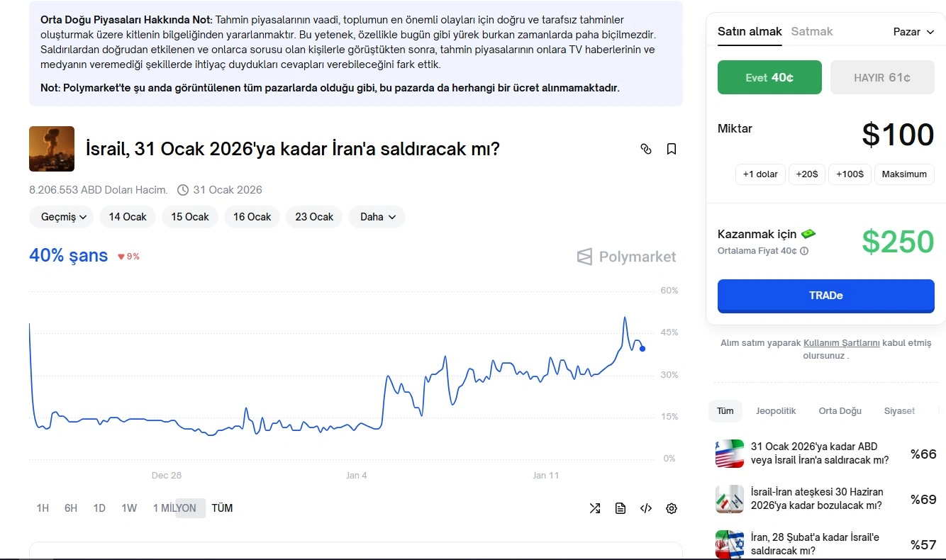
Task: Click the embed code icon
Action: coord(646,508)
